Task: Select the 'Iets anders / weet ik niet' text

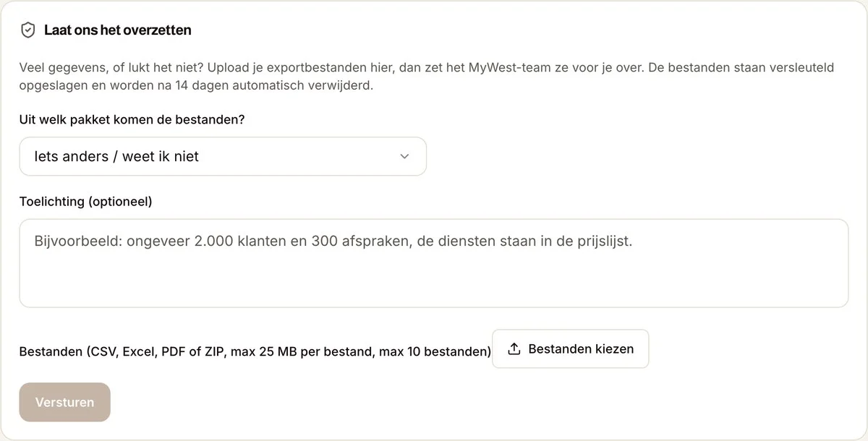Action: coord(116,156)
